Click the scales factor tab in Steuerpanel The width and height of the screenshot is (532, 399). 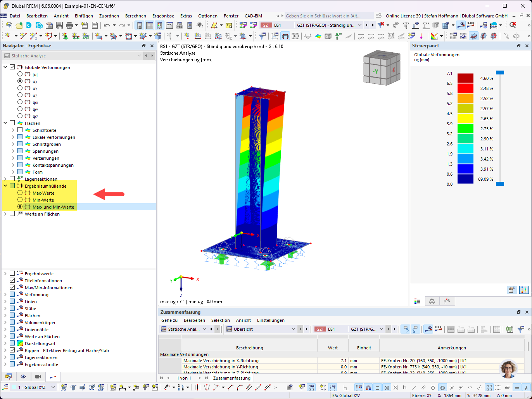coord(432,301)
